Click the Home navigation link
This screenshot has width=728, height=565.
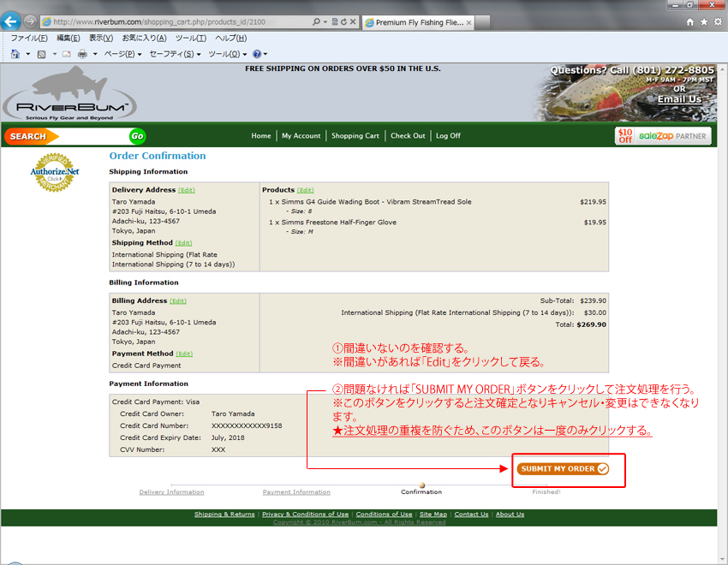pos(261,136)
